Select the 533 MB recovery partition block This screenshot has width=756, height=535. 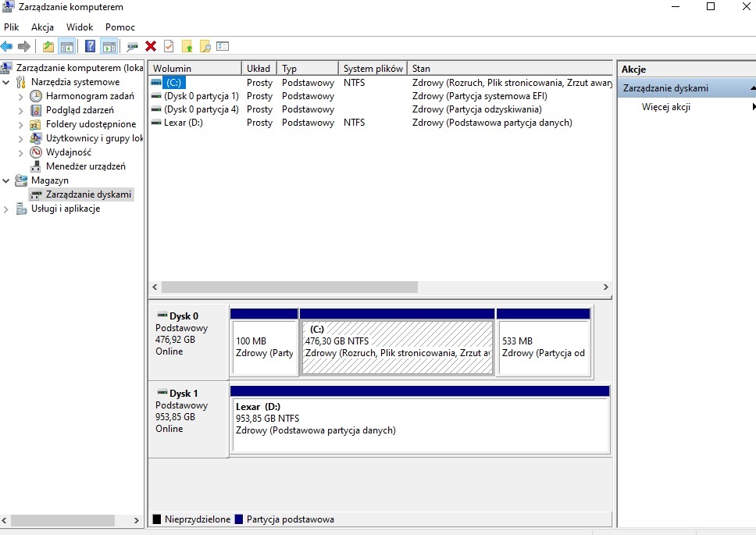coord(543,347)
